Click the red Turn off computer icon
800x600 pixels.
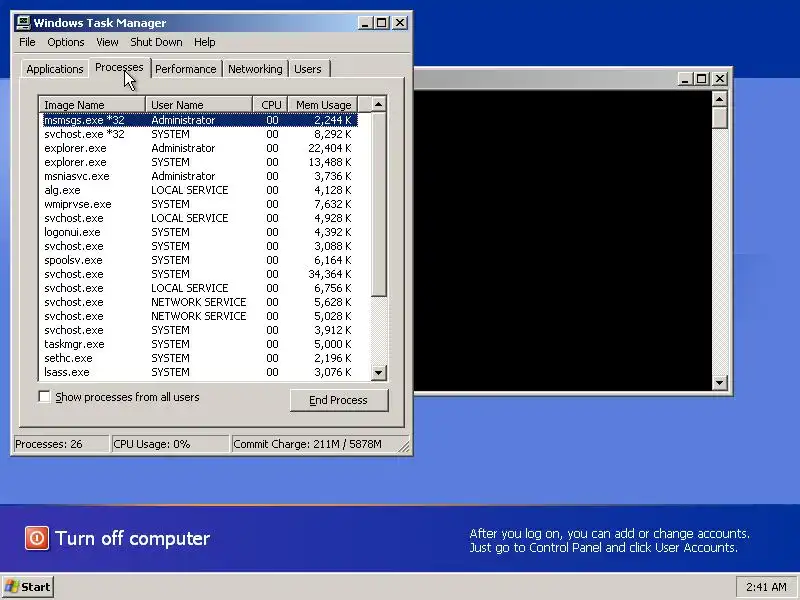coord(37,538)
